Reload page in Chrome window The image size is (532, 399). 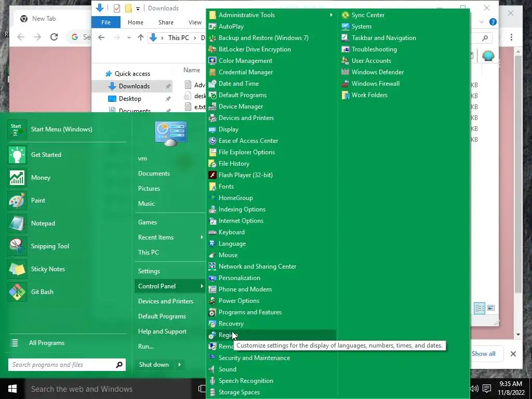(x=54, y=37)
